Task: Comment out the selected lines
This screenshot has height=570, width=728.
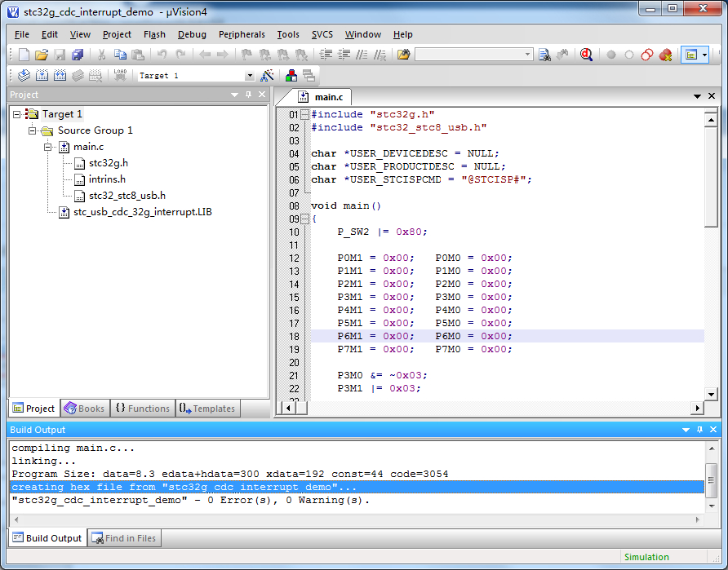Action: 362,55
